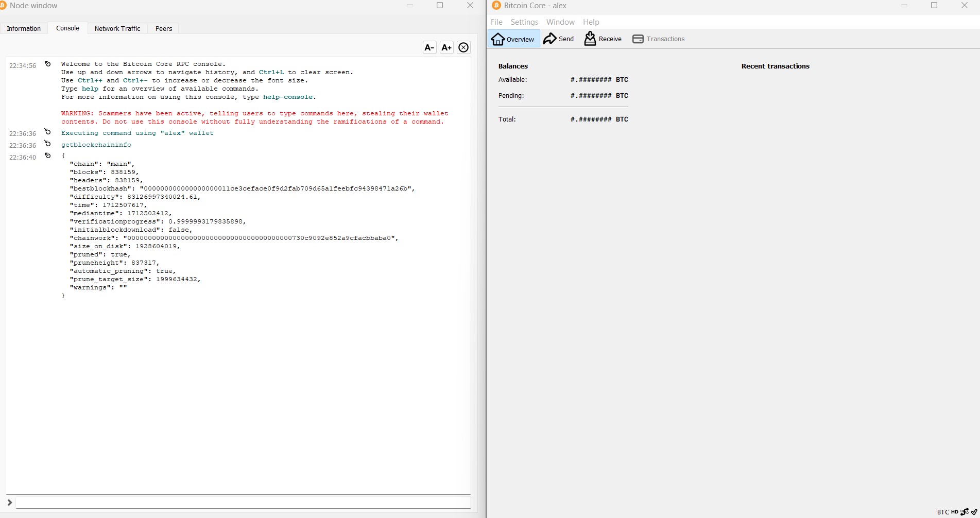Click the icon beside the 22:34:56 welcome entry
Screen dimensions: 980x518
pyautogui.click(x=48, y=64)
